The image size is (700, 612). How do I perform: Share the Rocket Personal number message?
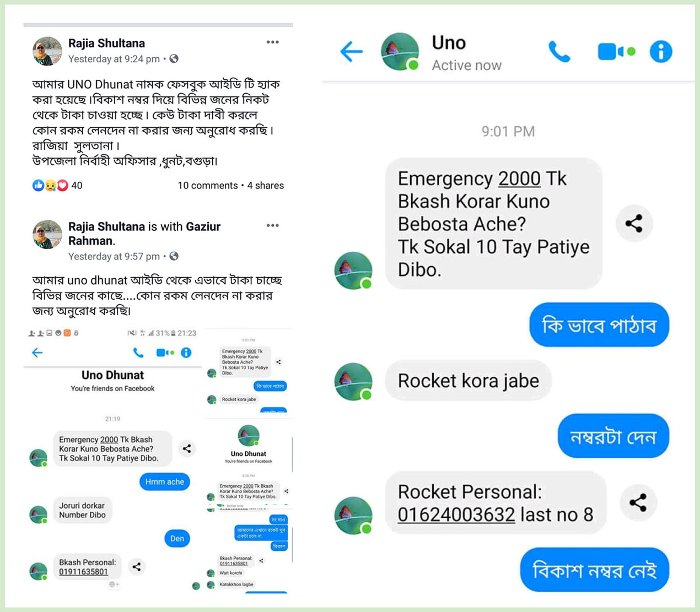pyautogui.click(x=638, y=502)
